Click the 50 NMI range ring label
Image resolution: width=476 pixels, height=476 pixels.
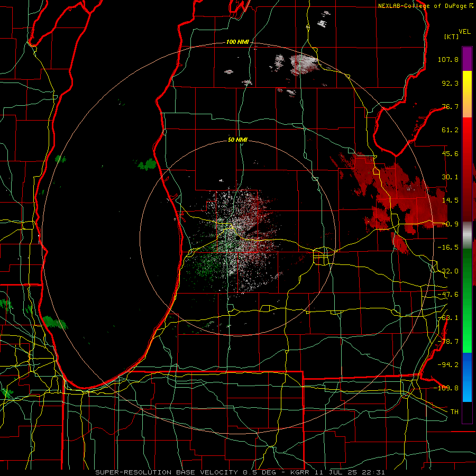[x=237, y=140]
